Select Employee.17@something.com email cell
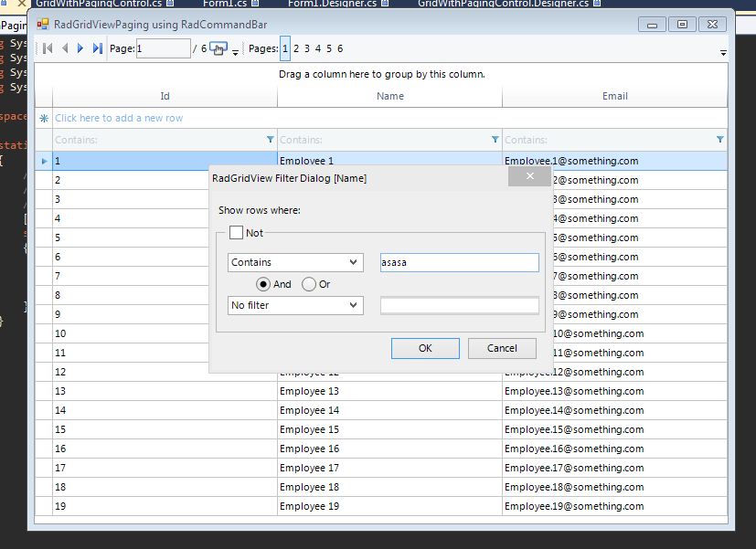Screen dimensions: 756x549 614,468
